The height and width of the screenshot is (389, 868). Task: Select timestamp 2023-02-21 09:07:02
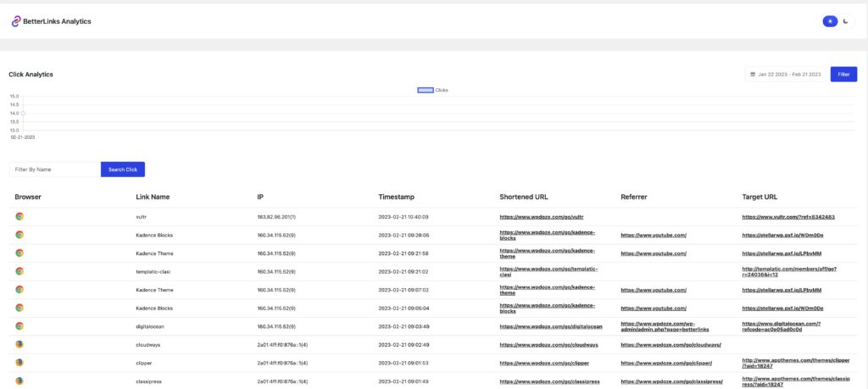[x=403, y=290]
